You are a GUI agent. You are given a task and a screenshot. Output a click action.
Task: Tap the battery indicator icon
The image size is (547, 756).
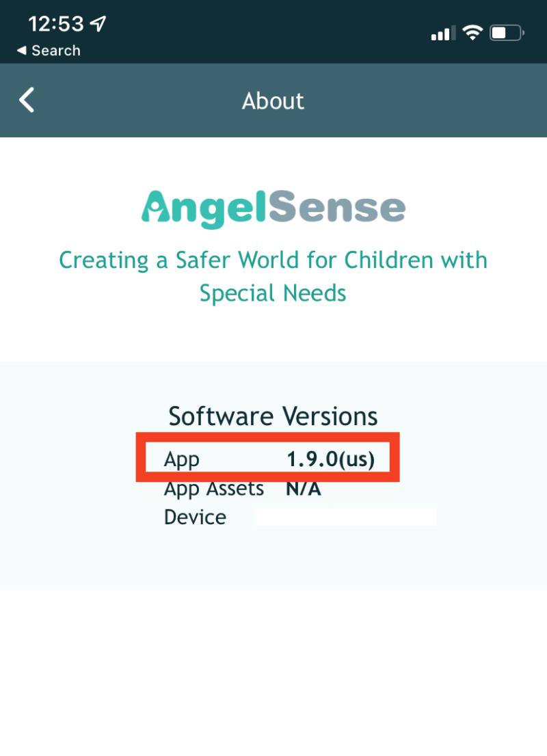point(506,31)
